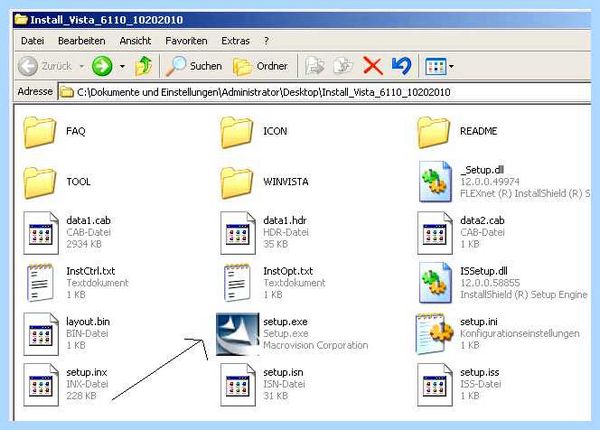
Task: Select the FAQ folder icon
Action: tap(40, 132)
